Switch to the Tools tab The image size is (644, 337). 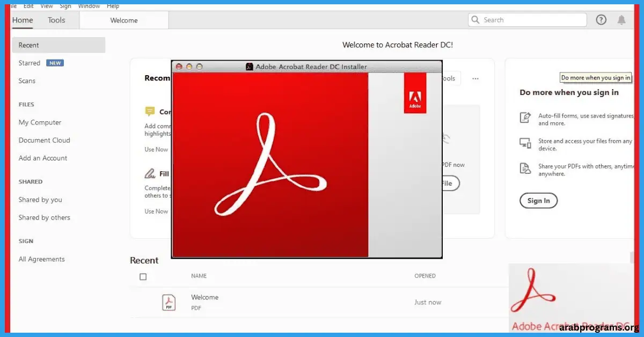56,20
